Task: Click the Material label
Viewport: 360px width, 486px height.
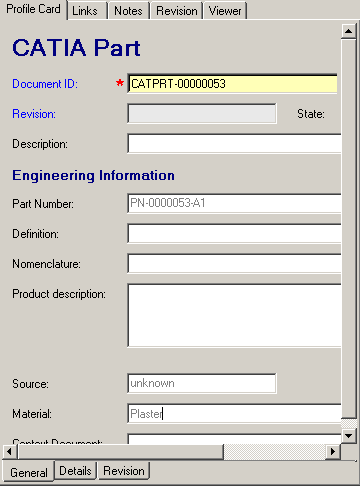Action: pyautogui.click(x=32, y=414)
